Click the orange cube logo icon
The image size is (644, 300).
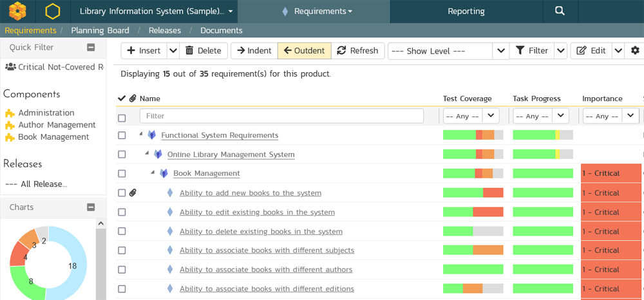click(17, 11)
